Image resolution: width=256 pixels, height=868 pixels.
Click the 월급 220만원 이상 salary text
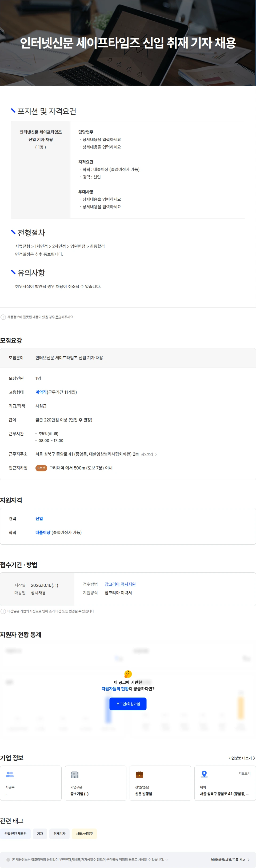[x=64, y=420]
